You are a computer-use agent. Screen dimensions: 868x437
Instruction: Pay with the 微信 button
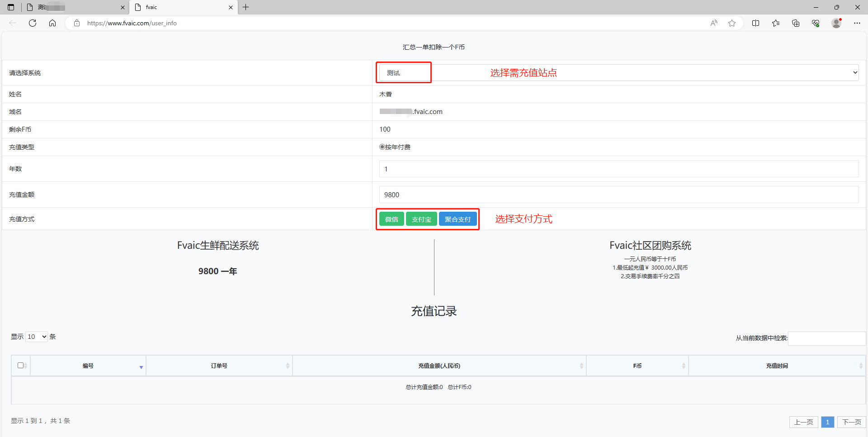(392, 219)
